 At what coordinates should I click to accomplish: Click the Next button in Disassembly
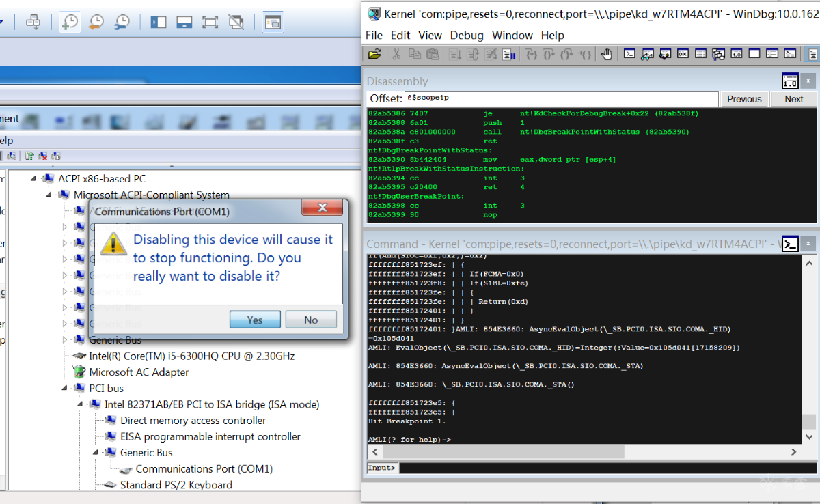click(794, 99)
